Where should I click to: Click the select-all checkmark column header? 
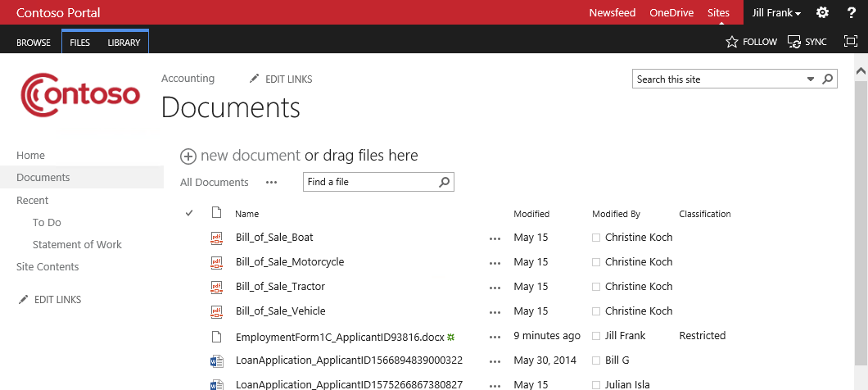point(189,213)
